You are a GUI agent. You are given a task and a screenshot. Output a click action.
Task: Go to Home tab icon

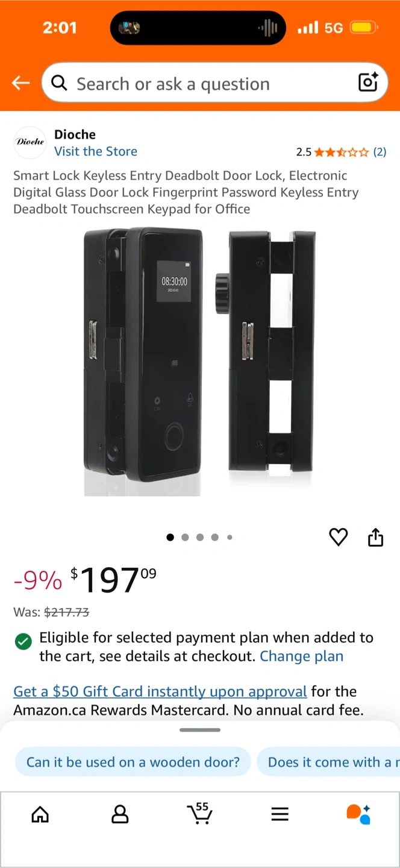40,815
